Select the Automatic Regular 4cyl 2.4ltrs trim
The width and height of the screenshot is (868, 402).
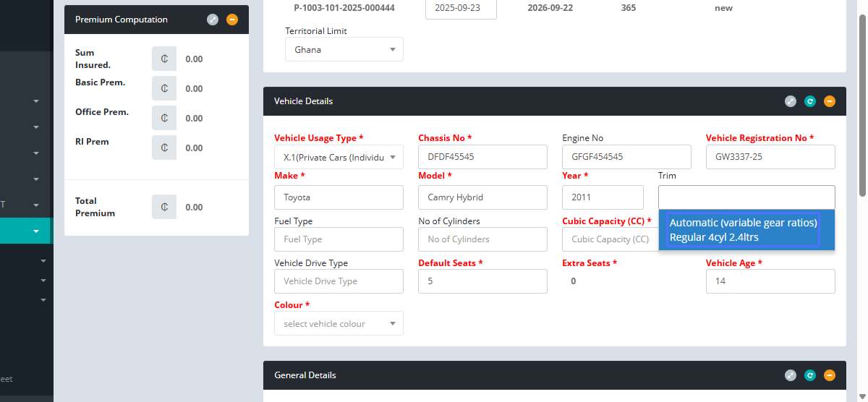click(743, 230)
